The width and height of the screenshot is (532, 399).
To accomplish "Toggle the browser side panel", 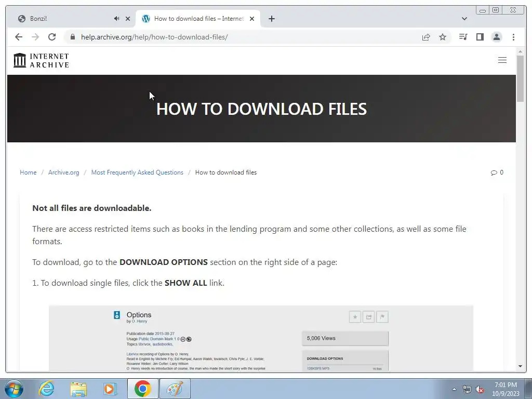I will (x=480, y=37).
